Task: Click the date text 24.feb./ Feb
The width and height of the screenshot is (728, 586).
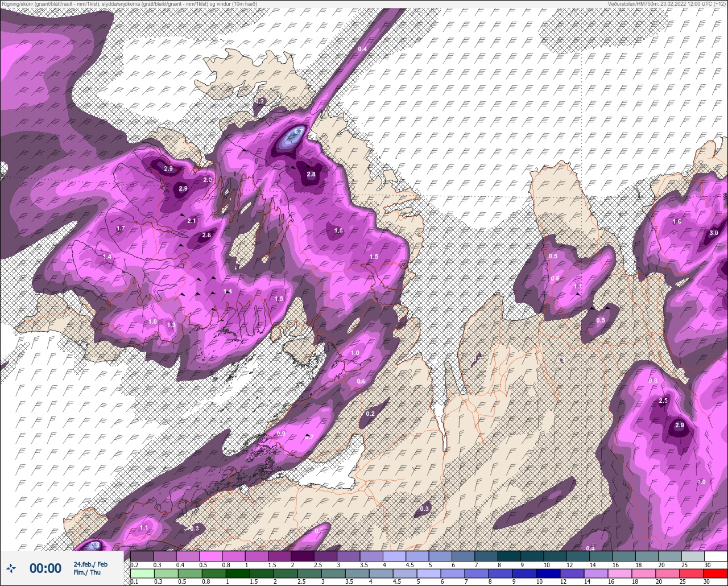Action: (x=90, y=564)
